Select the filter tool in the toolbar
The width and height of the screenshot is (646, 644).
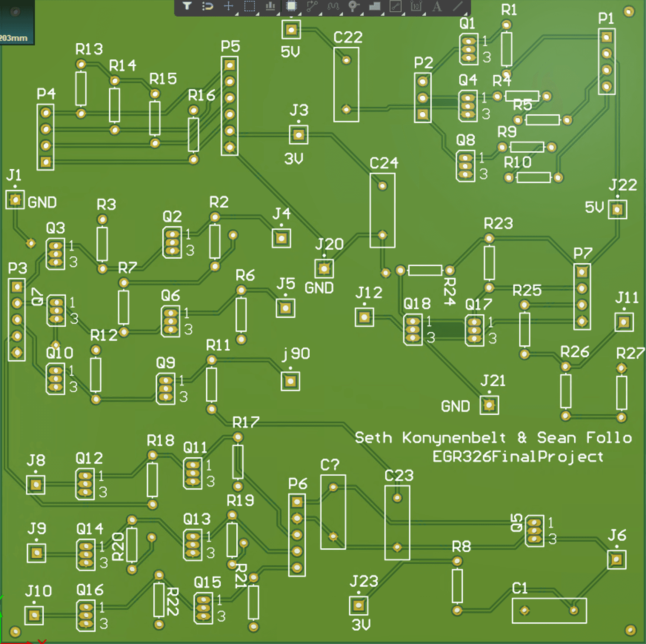tap(188, 6)
